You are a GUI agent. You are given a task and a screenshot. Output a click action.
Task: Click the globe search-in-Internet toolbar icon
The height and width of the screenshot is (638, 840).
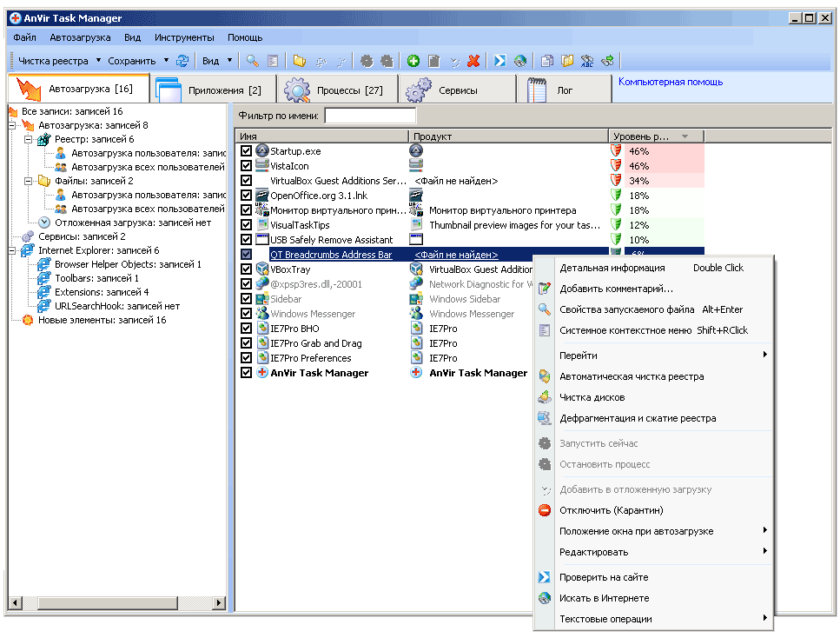(x=520, y=61)
